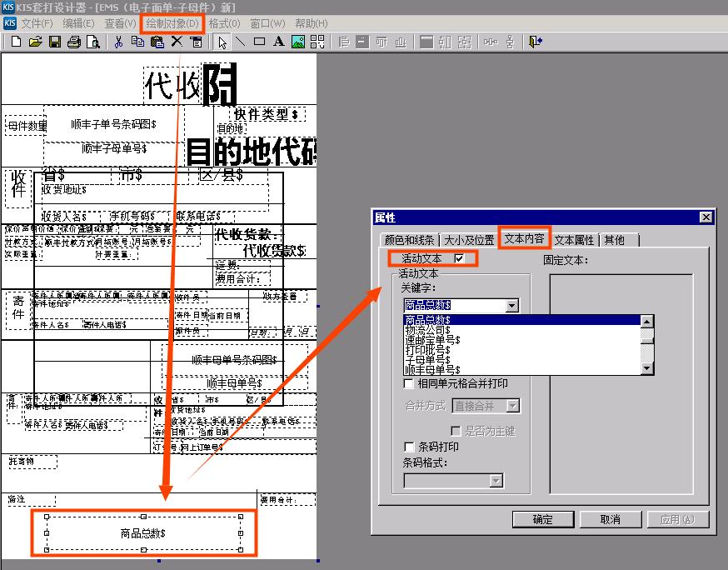
Task: Select the arrow selection tool
Action: 222,41
